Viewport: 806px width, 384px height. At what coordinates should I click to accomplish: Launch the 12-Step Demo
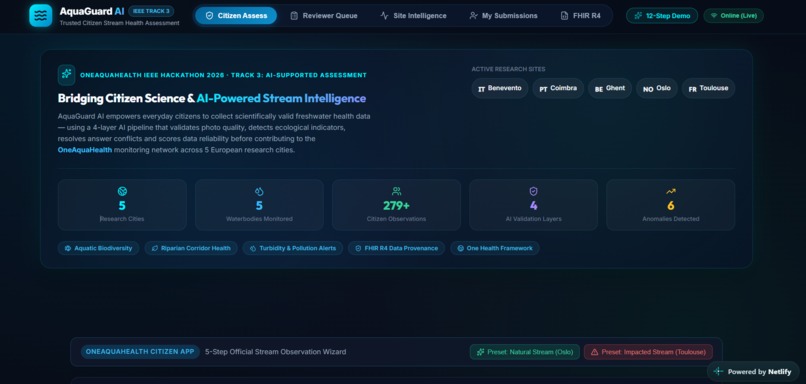[x=662, y=15]
